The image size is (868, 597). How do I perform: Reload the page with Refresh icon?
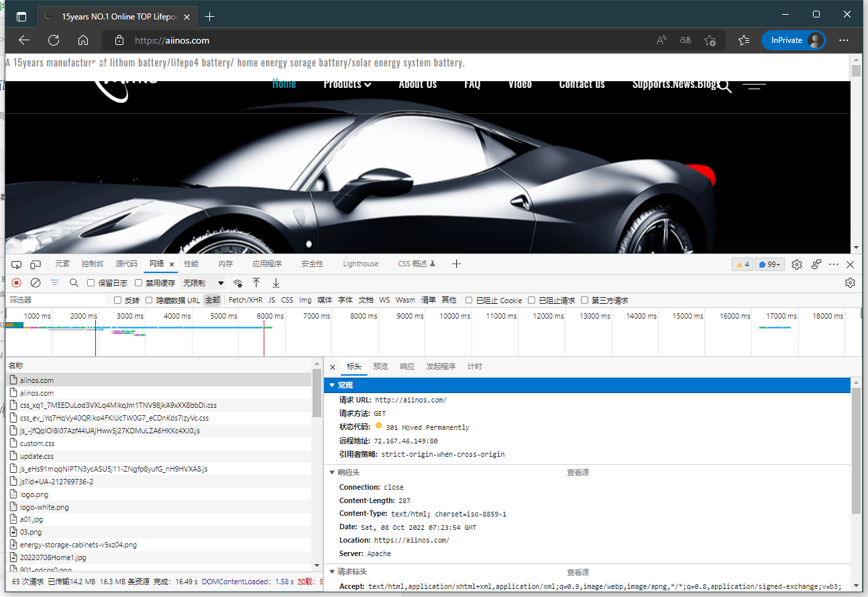pyautogui.click(x=54, y=40)
